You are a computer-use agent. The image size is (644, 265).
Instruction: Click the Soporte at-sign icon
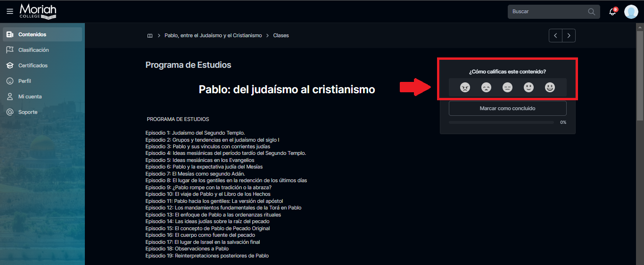click(x=10, y=112)
